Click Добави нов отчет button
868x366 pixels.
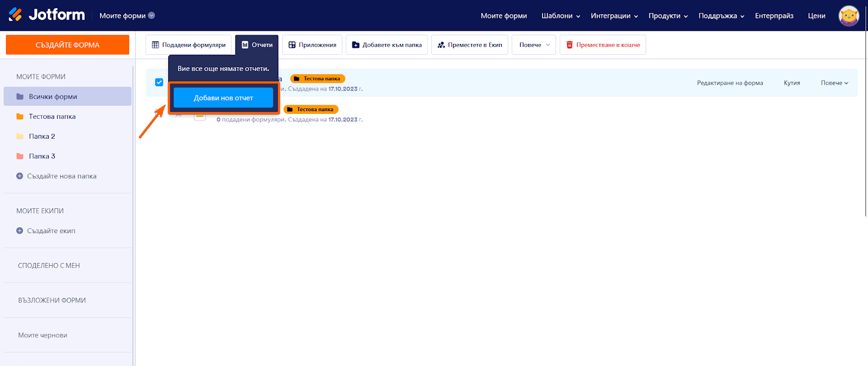tap(224, 98)
